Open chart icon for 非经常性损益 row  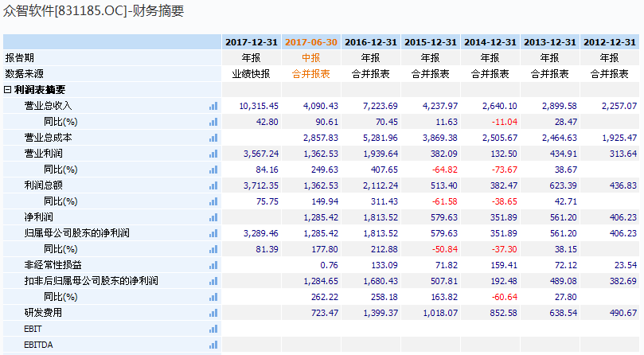click(x=213, y=265)
